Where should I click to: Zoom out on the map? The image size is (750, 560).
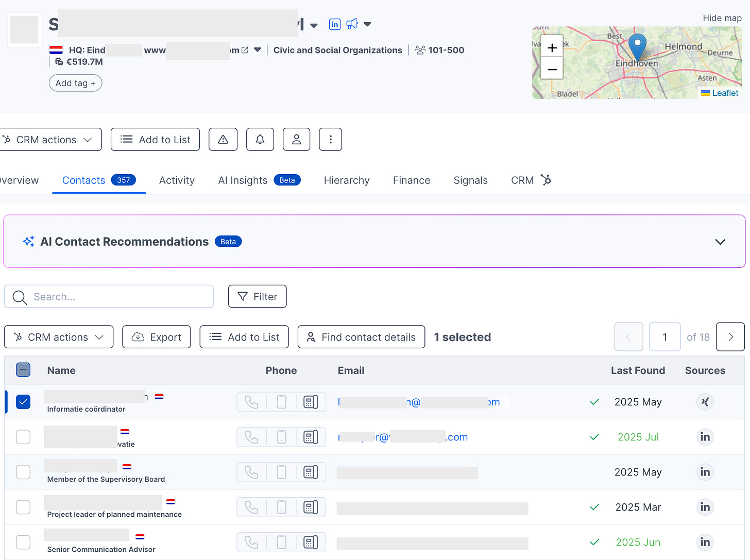552,69
